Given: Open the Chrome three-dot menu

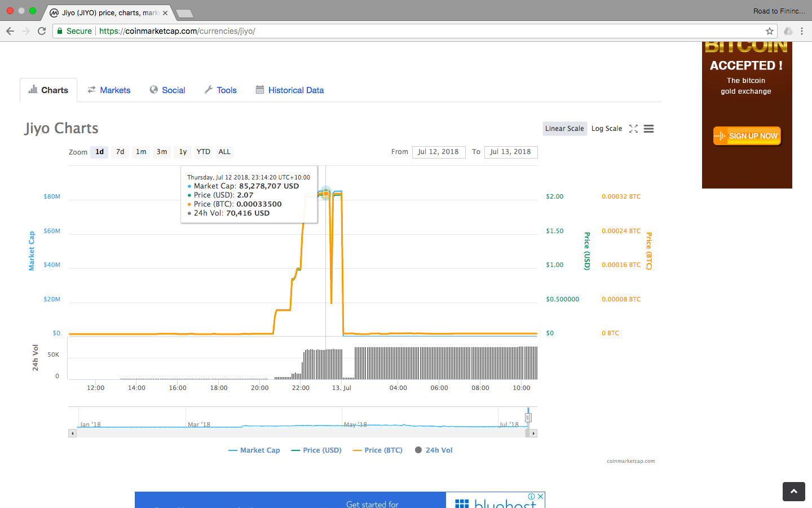Looking at the screenshot, I should pos(802,31).
